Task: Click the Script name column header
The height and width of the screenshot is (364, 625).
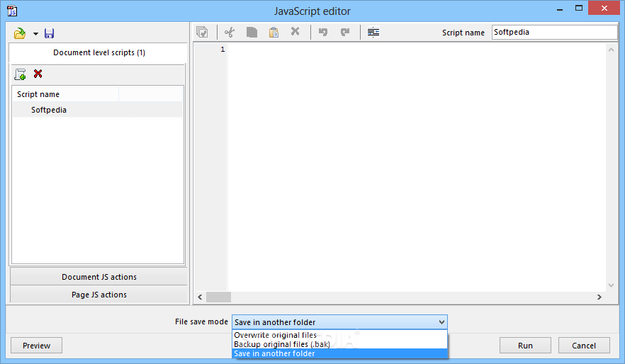Action: point(66,94)
